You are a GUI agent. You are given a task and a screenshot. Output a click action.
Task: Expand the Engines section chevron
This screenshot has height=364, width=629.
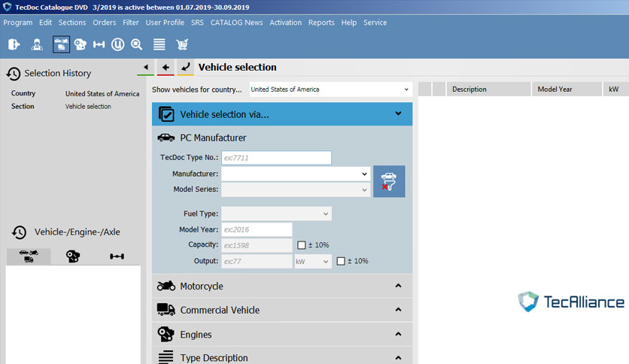[x=398, y=334]
